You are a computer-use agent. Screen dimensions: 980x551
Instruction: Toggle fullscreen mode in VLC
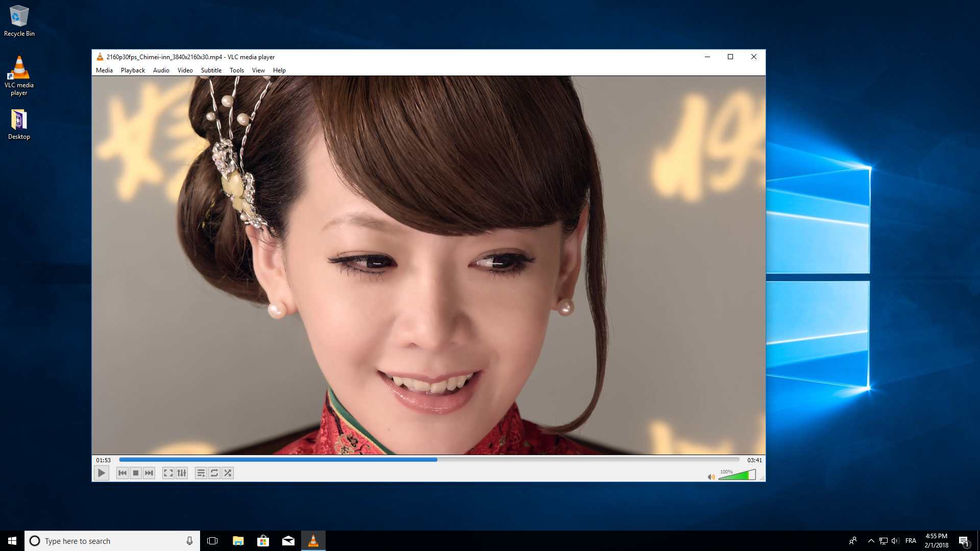[x=168, y=473]
